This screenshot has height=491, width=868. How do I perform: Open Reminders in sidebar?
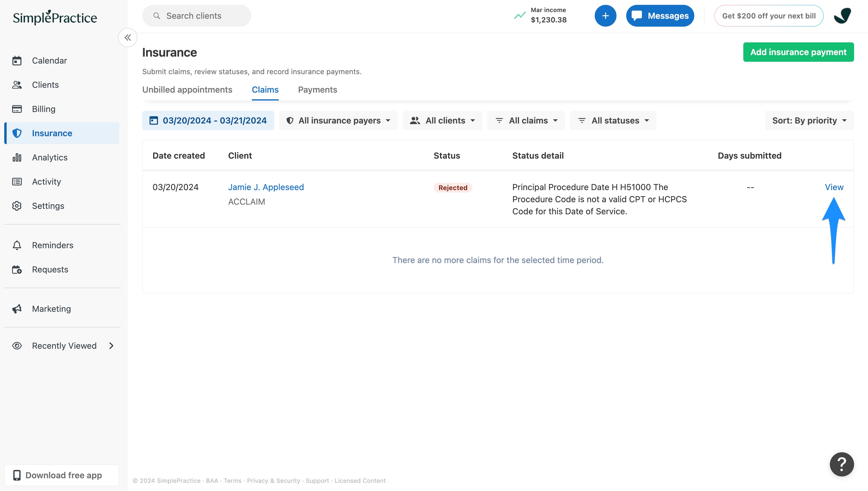62,245
